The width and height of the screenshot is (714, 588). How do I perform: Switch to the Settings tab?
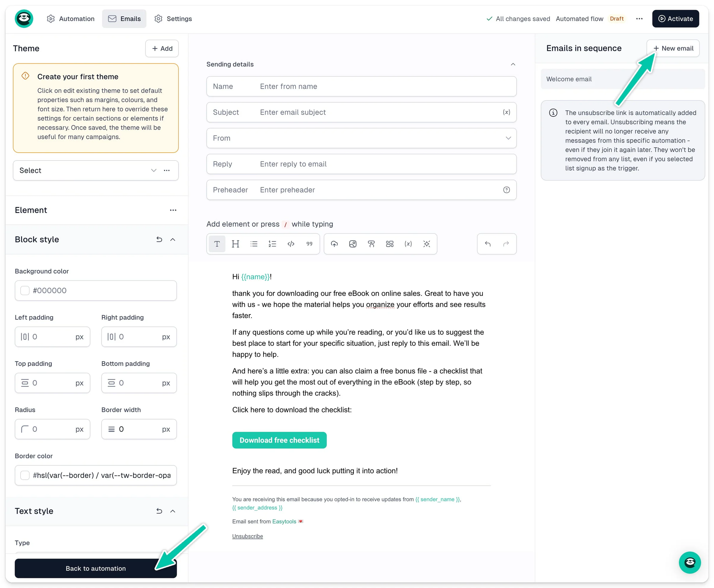[173, 19]
